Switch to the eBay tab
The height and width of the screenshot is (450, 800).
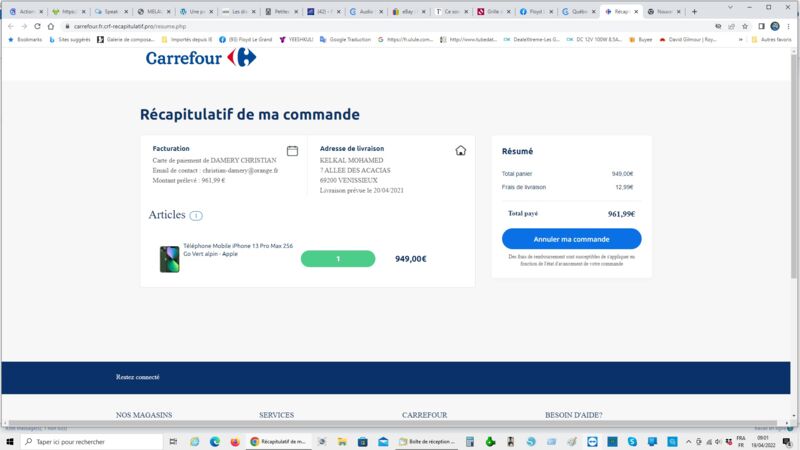(408, 11)
